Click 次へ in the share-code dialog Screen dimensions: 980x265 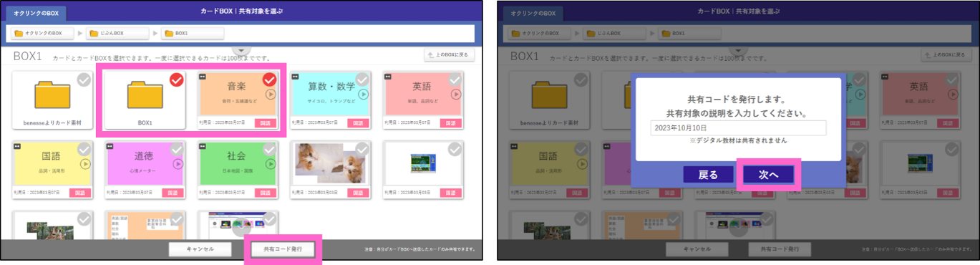pyautogui.click(x=769, y=174)
